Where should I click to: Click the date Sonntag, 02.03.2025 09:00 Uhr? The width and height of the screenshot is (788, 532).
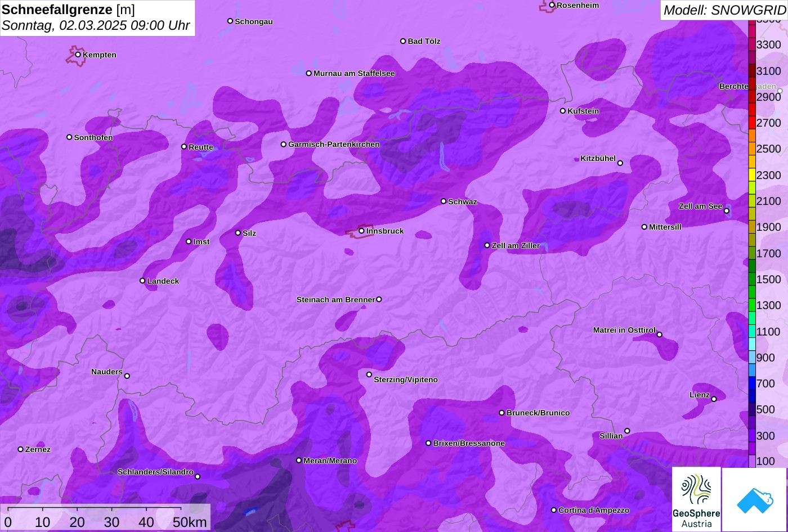click(x=96, y=26)
